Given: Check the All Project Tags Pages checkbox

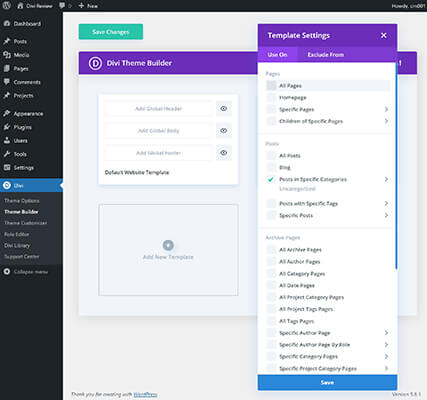Looking at the screenshot, I should click(x=271, y=309).
